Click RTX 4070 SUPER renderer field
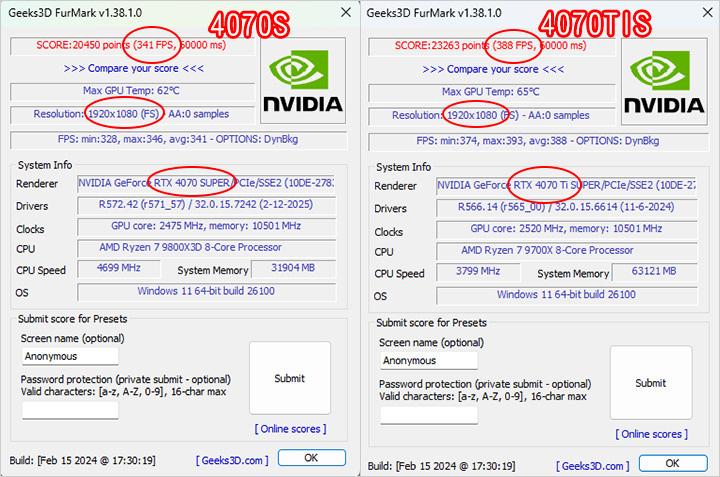Viewport: 720px width, 477px height. click(x=207, y=183)
